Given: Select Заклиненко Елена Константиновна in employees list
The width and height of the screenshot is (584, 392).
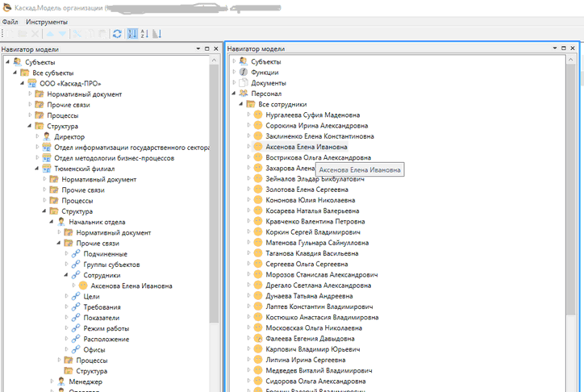Looking at the screenshot, I should [319, 136].
